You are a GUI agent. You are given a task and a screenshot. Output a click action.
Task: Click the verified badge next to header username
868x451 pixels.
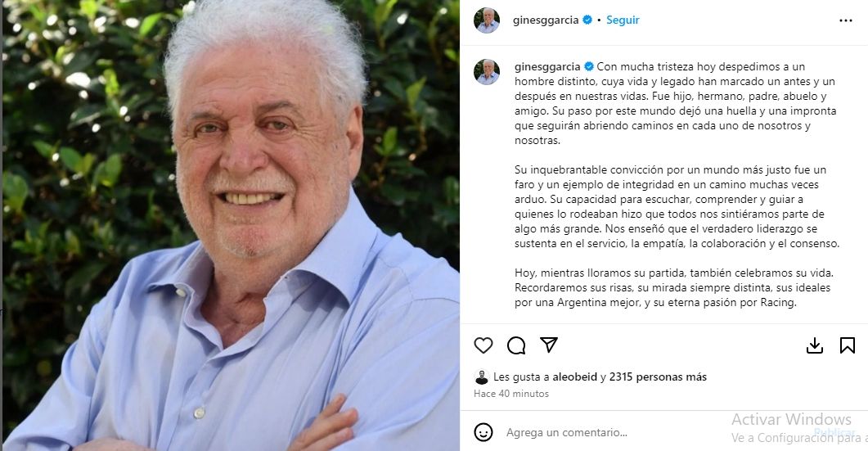(587, 20)
